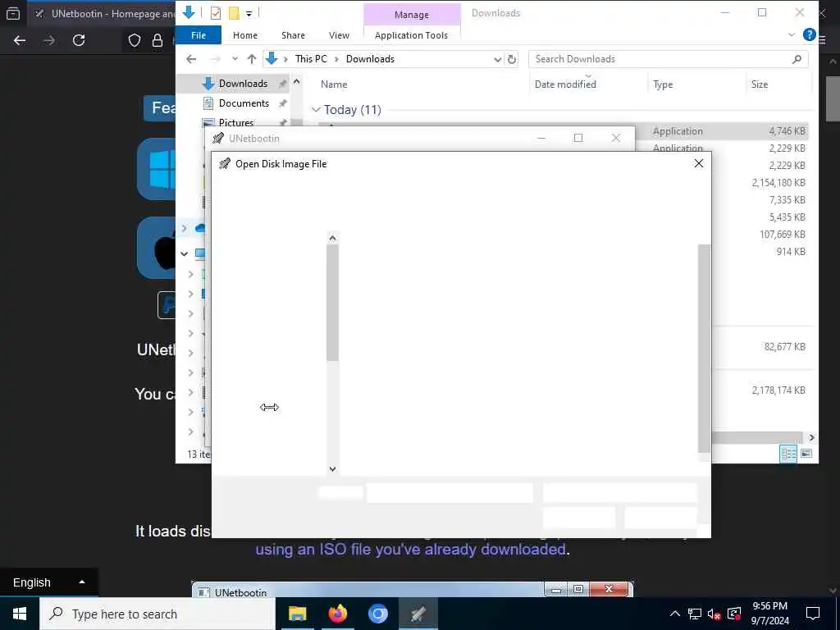
Task: Click scroll-down arrow in Open Disk Image dialog
Action: (x=333, y=468)
